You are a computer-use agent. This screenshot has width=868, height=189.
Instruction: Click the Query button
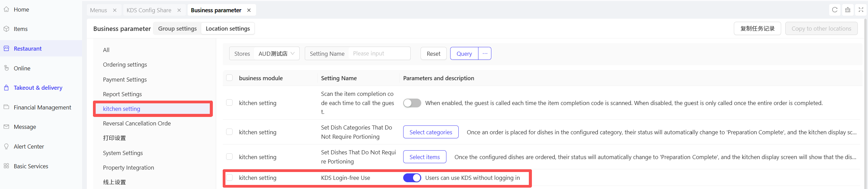(464, 54)
